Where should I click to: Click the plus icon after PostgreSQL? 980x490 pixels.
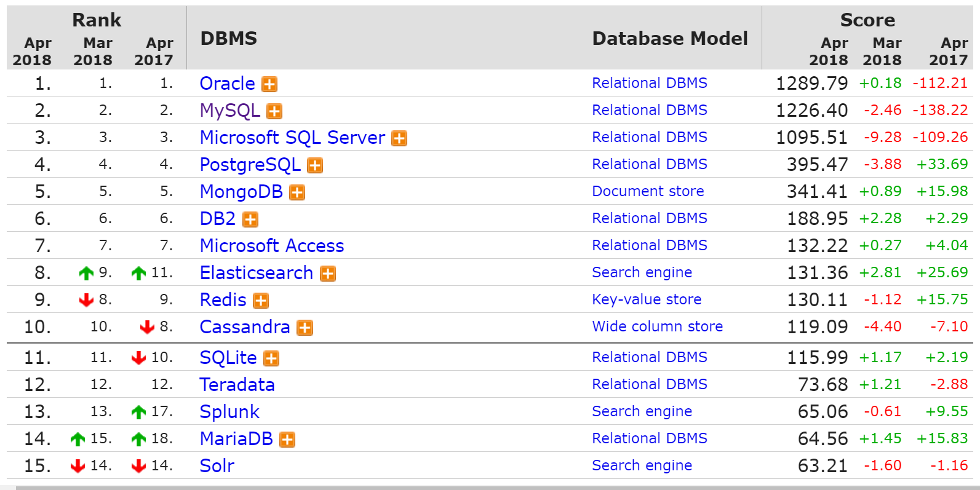(x=315, y=165)
